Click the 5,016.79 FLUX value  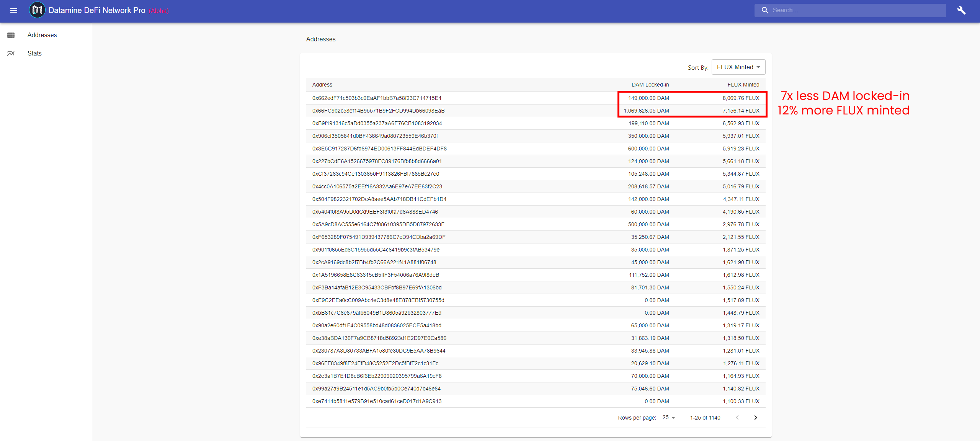tap(741, 186)
